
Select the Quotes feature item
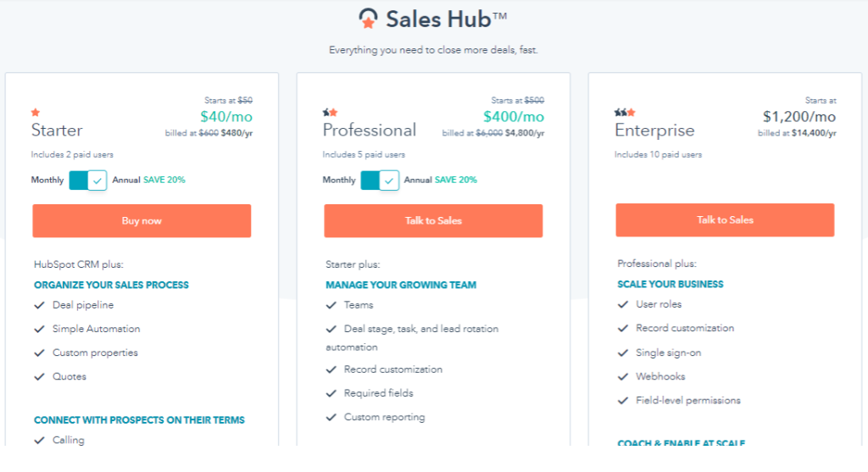(70, 376)
